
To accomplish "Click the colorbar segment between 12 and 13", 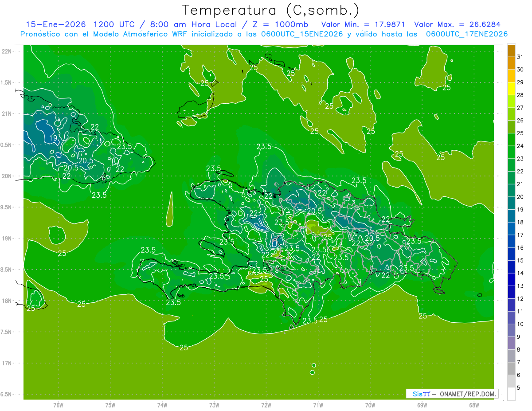I will click(x=511, y=293).
